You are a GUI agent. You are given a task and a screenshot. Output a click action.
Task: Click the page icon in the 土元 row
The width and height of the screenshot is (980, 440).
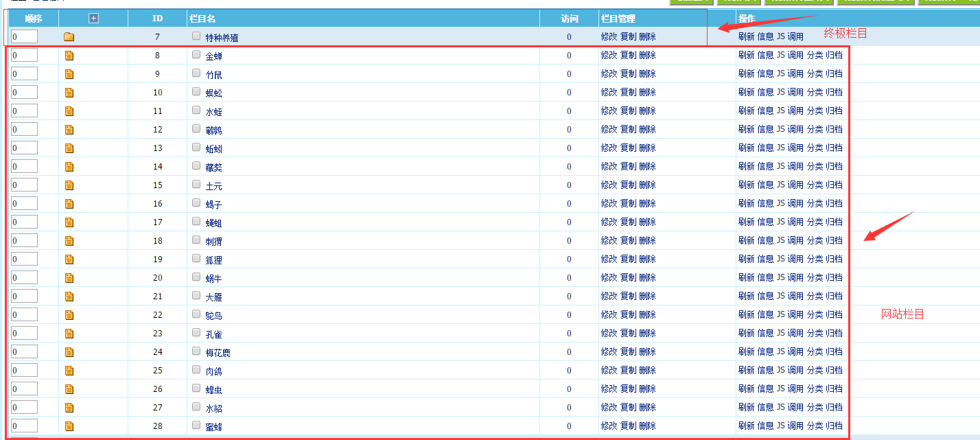[x=69, y=185]
